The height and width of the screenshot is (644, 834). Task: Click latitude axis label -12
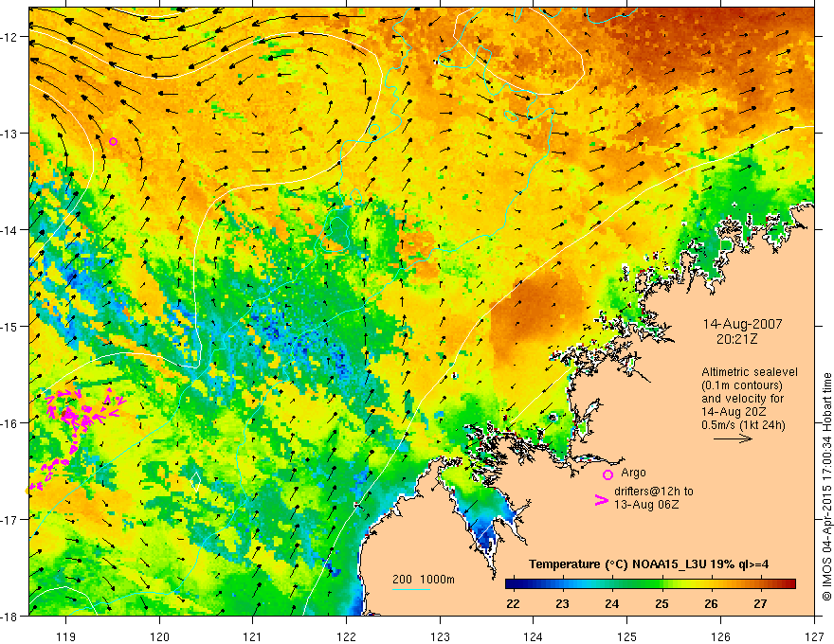(x=9, y=37)
